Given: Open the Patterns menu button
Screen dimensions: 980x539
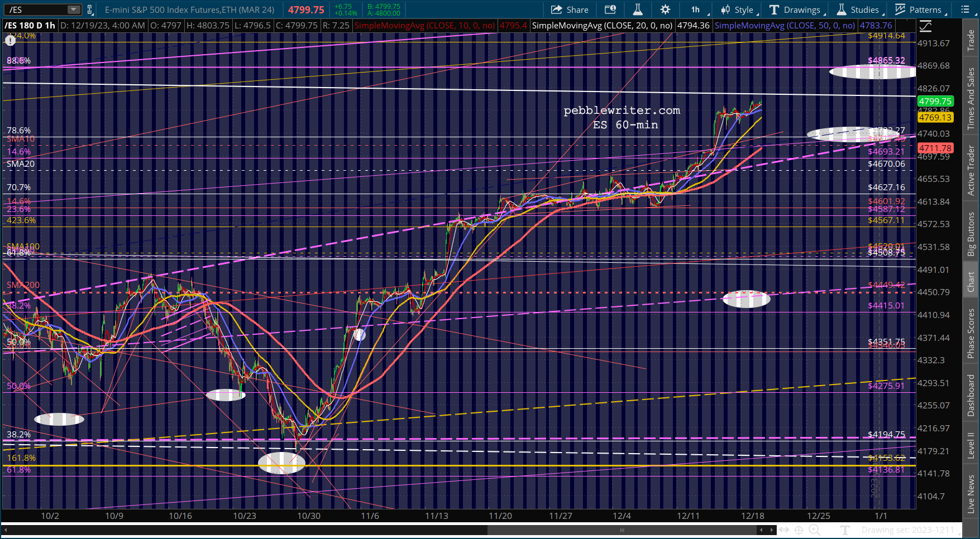Looking at the screenshot, I should (x=920, y=9).
